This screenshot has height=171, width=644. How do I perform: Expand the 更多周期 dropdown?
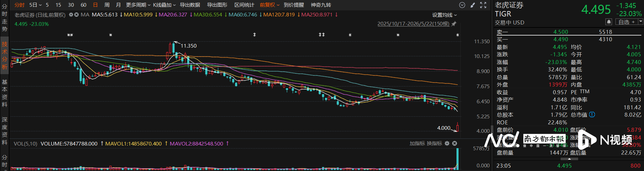pos(138,5)
